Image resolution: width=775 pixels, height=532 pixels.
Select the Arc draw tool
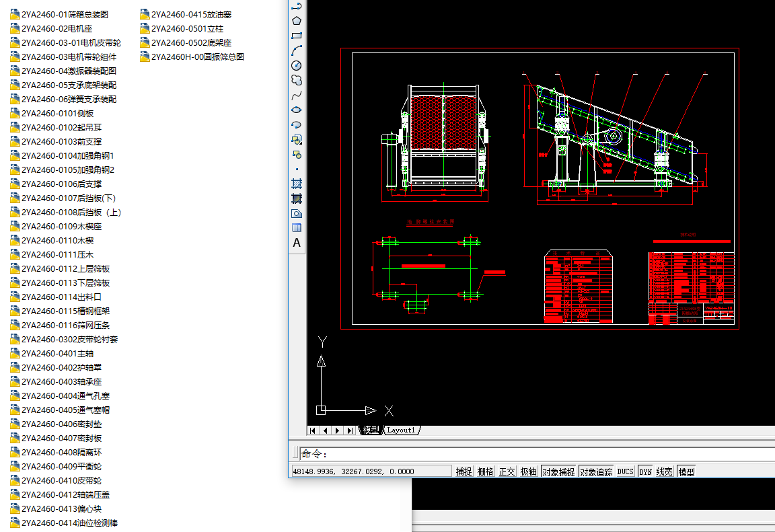coord(297,50)
